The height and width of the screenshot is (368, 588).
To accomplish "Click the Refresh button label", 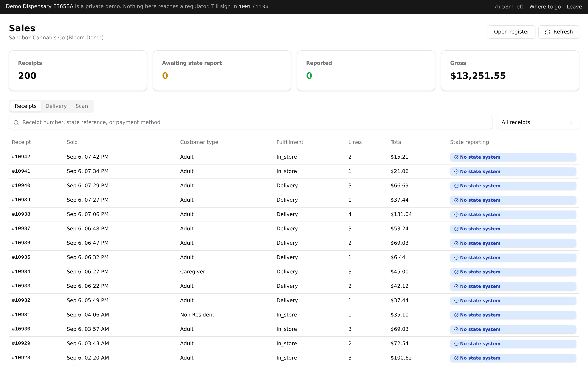I will [x=563, y=32].
